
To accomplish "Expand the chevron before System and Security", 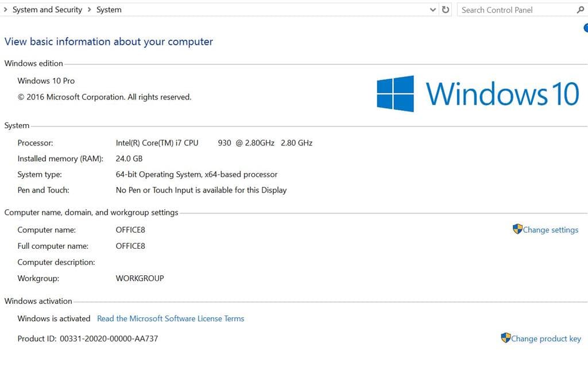I will point(5,9).
